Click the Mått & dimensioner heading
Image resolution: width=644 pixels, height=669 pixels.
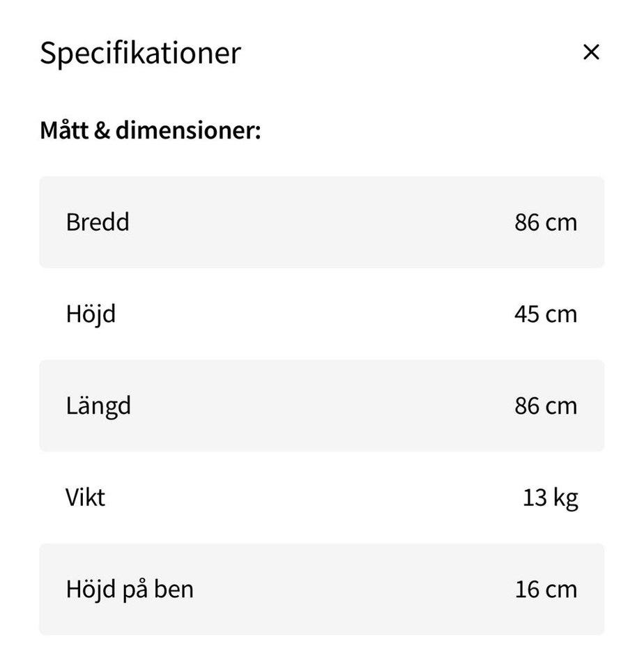150,130
